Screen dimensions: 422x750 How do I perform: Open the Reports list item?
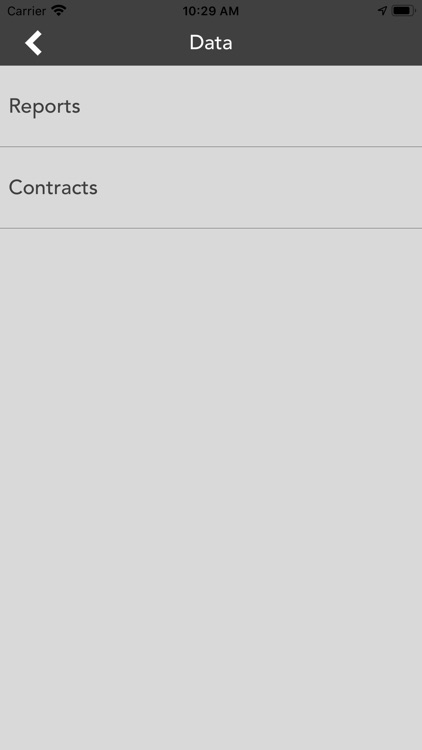(x=211, y=106)
